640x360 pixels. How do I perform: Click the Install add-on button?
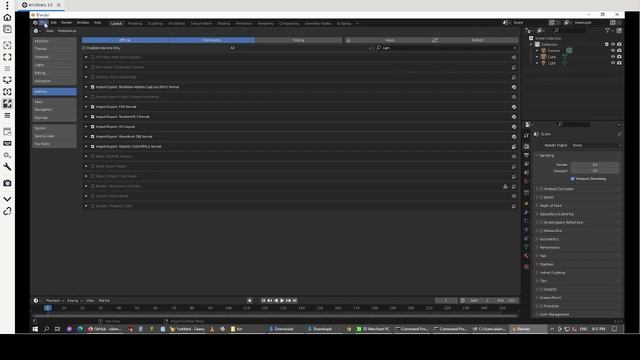pos(388,40)
